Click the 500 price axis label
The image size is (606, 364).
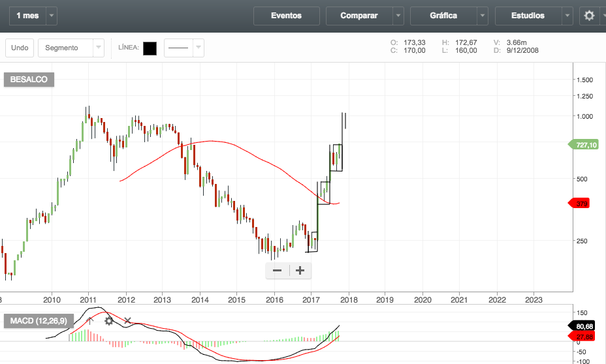coord(582,179)
